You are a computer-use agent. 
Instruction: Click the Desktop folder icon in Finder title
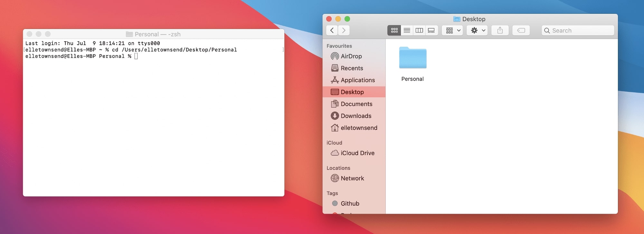pyautogui.click(x=457, y=19)
